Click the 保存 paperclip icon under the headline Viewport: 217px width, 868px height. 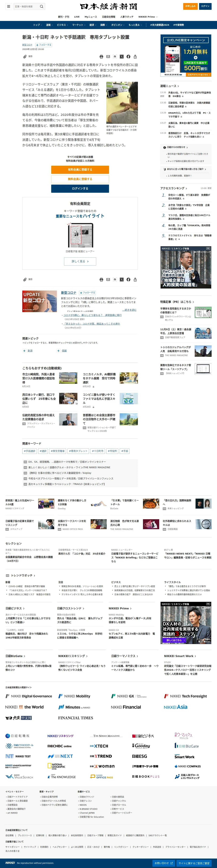coord(25,57)
